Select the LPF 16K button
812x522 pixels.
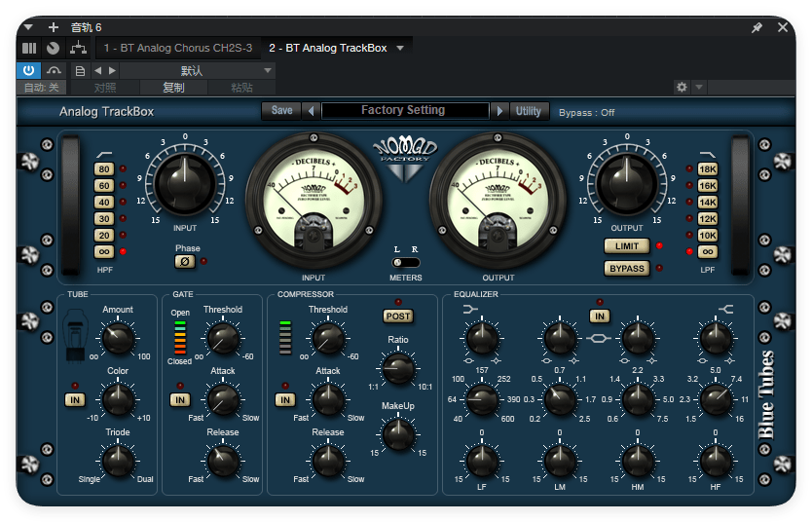pyautogui.click(x=708, y=185)
